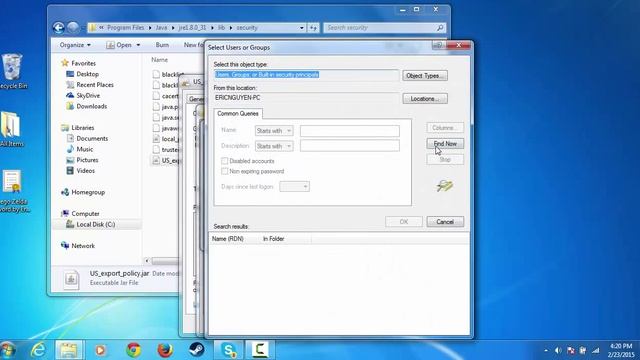Open the dropdown arrow next to Open

[x=138, y=45]
